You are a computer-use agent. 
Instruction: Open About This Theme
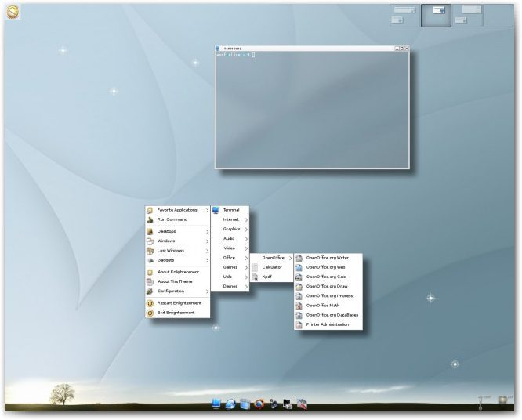coord(175,281)
